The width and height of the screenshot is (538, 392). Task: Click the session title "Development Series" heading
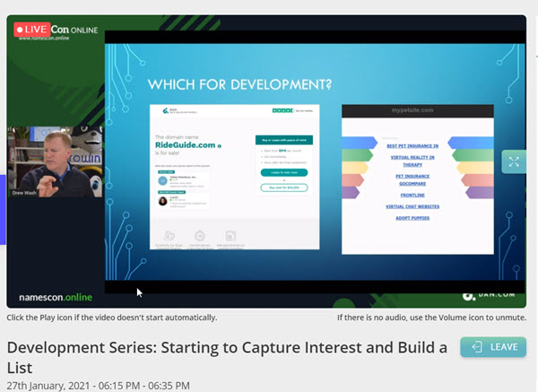227,358
